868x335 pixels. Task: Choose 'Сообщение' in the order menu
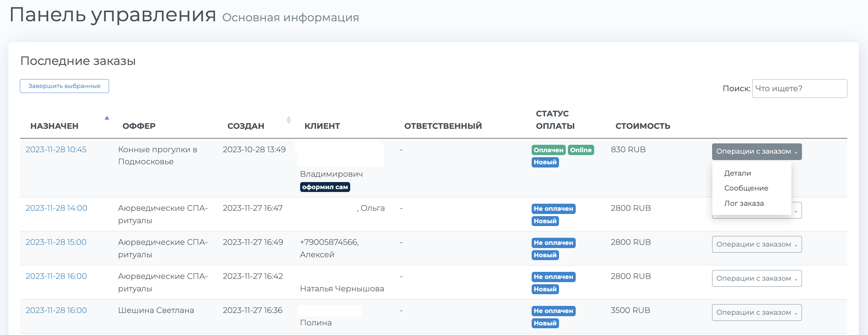click(746, 188)
